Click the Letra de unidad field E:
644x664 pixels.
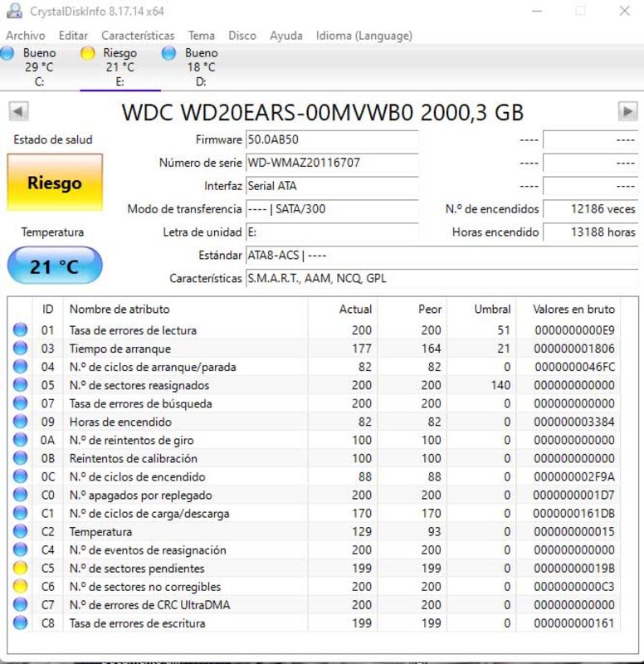point(332,232)
